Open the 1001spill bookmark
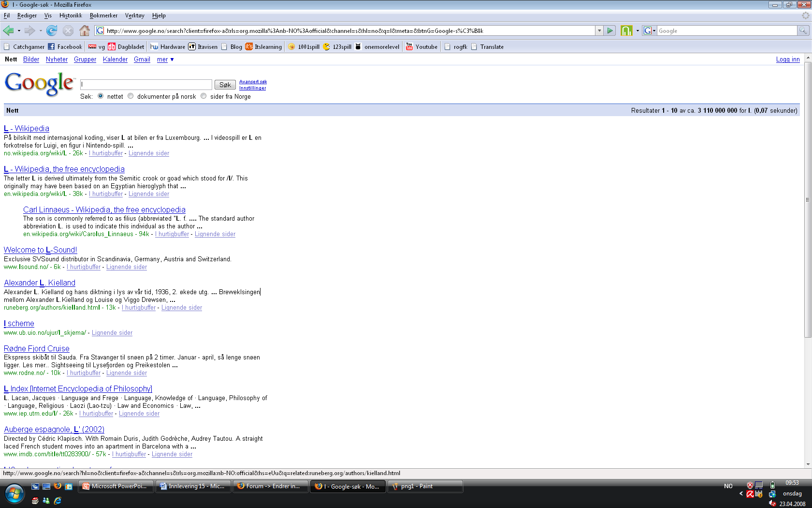Image resolution: width=812 pixels, height=508 pixels. tap(304, 47)
